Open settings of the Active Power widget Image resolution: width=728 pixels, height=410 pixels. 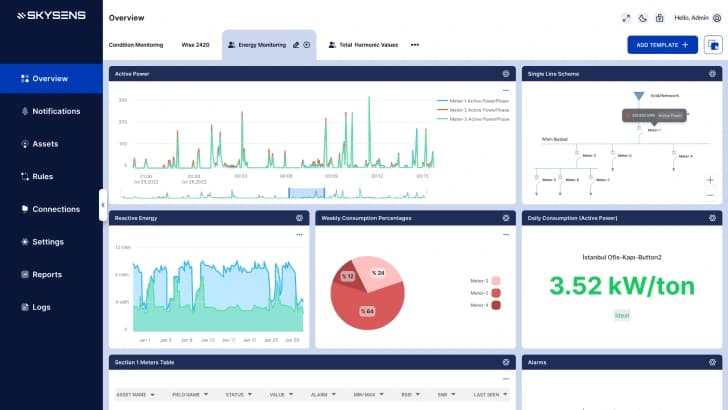tap(506, 74)
